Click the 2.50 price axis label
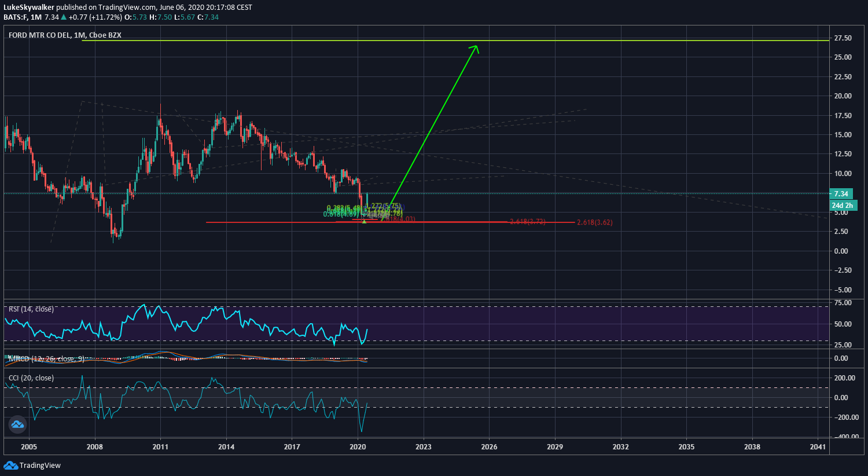This screenshot has height=476, width=868. pos(841,232)
